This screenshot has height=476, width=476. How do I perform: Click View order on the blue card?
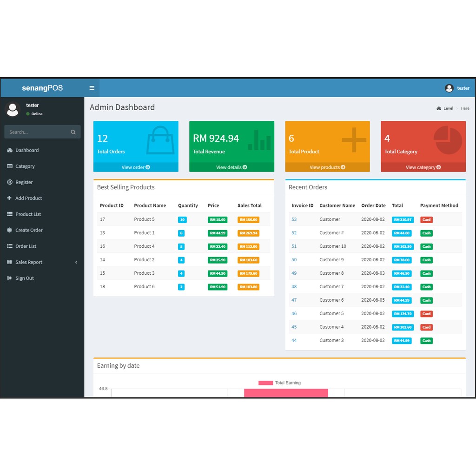136,167
